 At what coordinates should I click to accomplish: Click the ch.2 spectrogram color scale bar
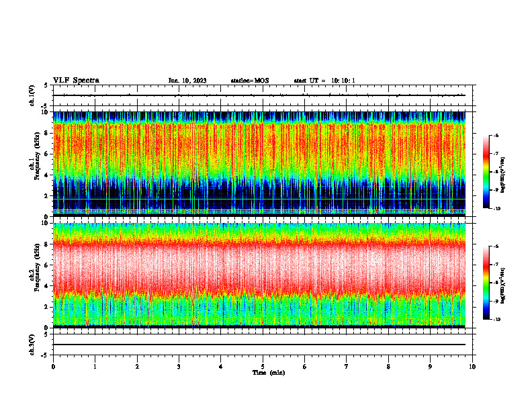(486, 283)
